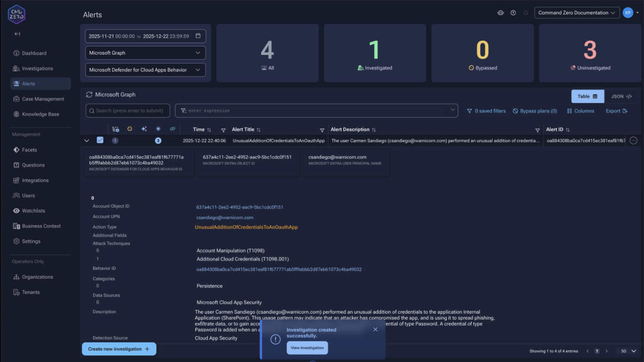Click the date range field

(x=145, y=36)
